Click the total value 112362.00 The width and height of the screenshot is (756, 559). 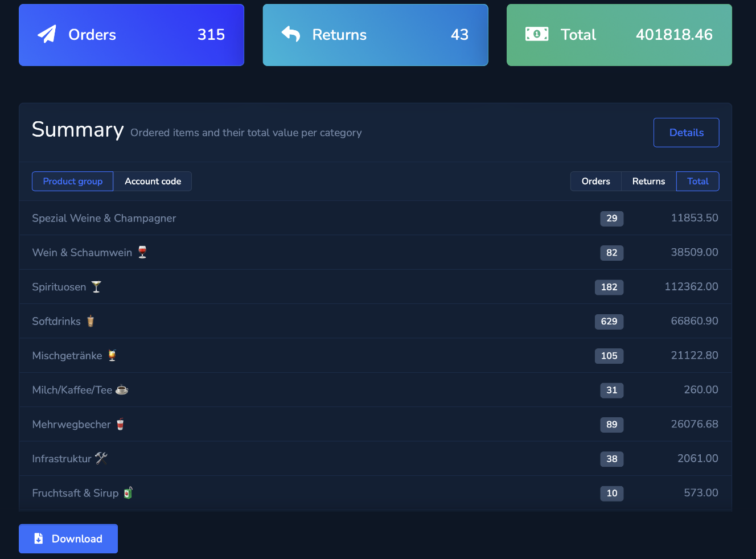(692, 286)
